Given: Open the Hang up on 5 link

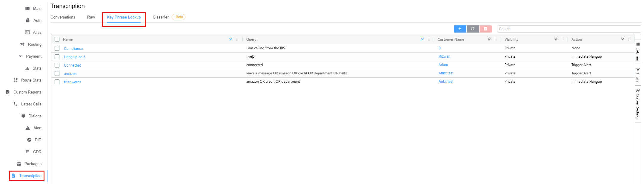Looking at the screenshot, I should coord(75,57).
